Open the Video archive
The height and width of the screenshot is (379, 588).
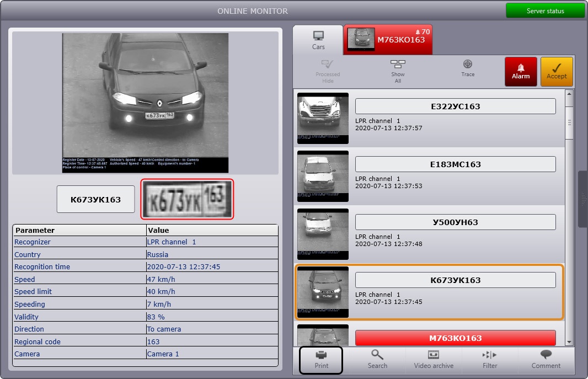click(434, 359)
